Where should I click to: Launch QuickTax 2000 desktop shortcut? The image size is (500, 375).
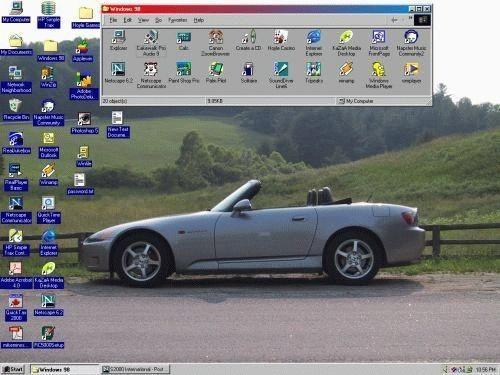(x=16, y=308)
